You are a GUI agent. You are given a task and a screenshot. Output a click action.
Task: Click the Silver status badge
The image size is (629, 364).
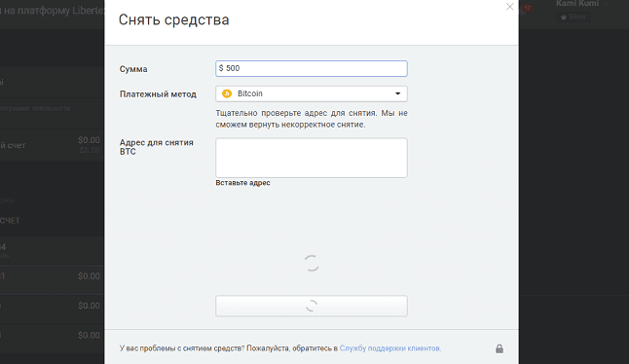click(573, 18)
